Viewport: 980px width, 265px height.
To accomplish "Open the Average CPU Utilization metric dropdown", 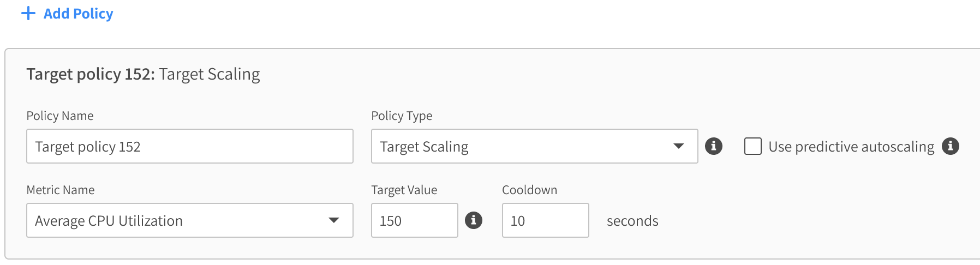I will tap(180, 220).
